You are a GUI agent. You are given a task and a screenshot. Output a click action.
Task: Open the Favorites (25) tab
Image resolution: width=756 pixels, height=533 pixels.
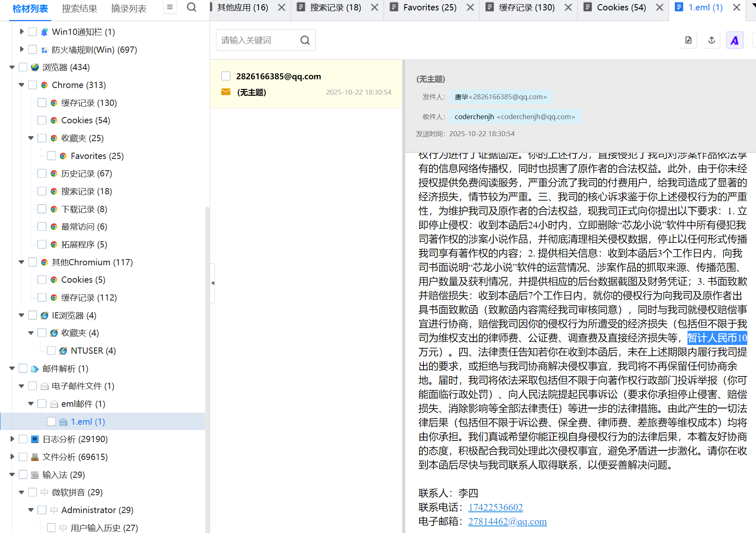430,7
